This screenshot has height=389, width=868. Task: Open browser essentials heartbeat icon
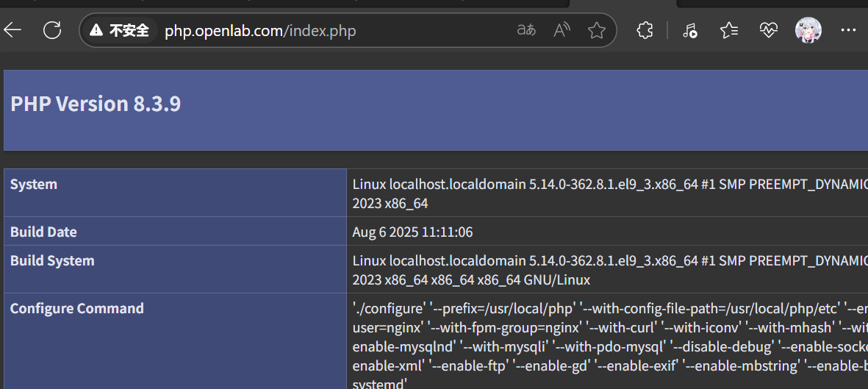pos(769,30)
